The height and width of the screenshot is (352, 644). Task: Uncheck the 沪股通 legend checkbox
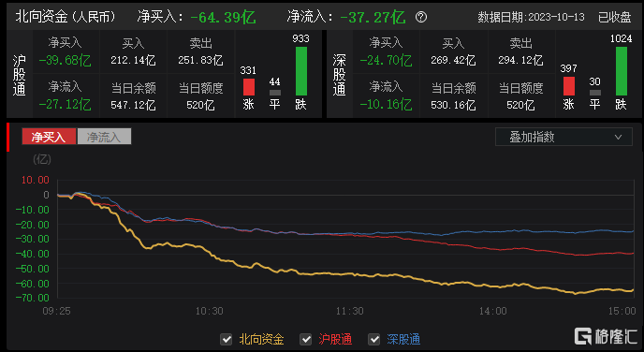(305, 339)
